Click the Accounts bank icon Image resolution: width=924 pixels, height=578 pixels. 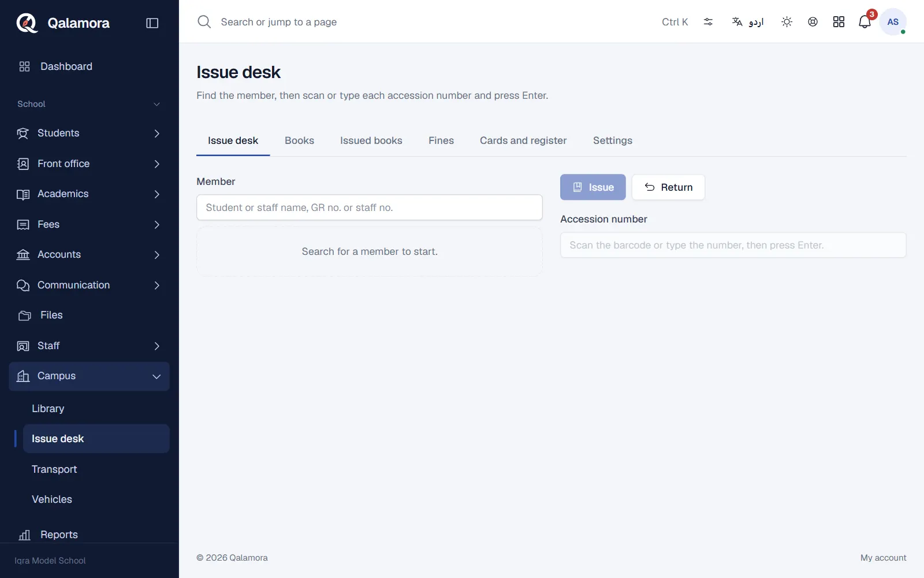[x=23, y=255]
